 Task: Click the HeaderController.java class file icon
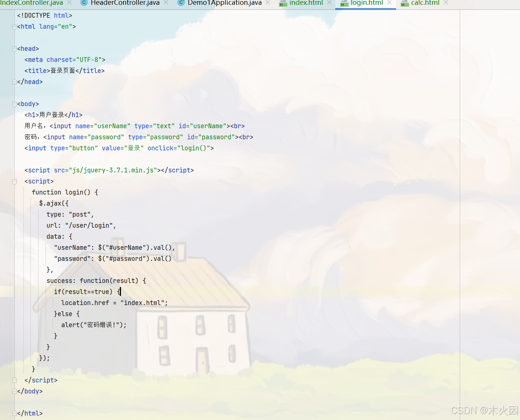pos(84,3)
